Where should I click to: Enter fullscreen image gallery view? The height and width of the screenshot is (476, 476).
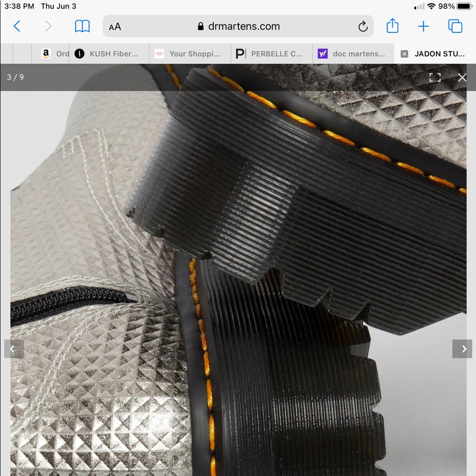435,78
